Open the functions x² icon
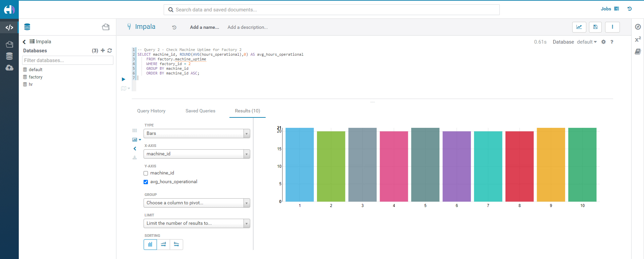The height and width of the screenshot is (259, 644). (638, 39)
